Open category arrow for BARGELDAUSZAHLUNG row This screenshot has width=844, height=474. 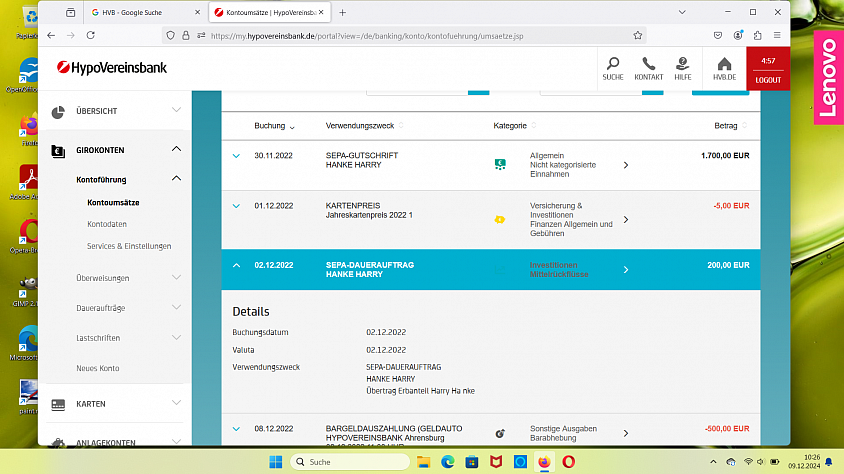click(x=625, y=433)
